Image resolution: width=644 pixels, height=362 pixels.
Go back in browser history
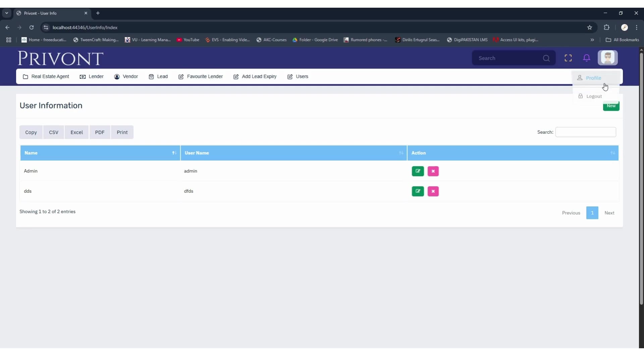click(7, 27)
